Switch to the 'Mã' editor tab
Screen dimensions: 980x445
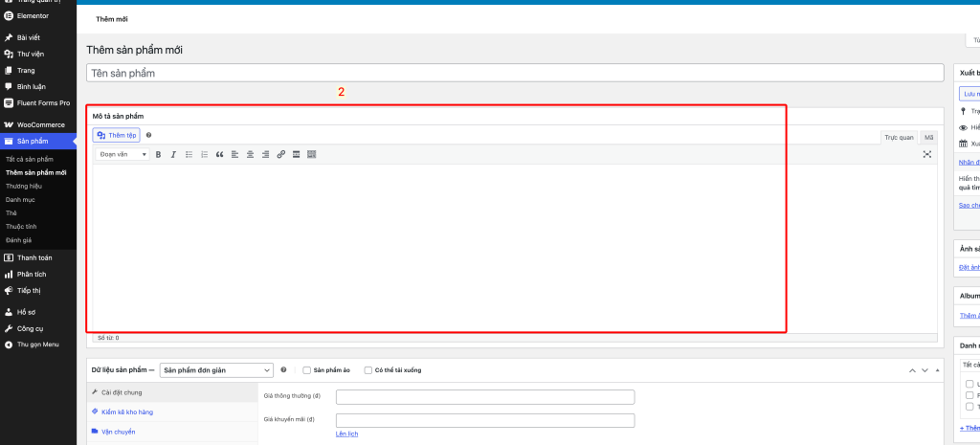tap(928, 138)
